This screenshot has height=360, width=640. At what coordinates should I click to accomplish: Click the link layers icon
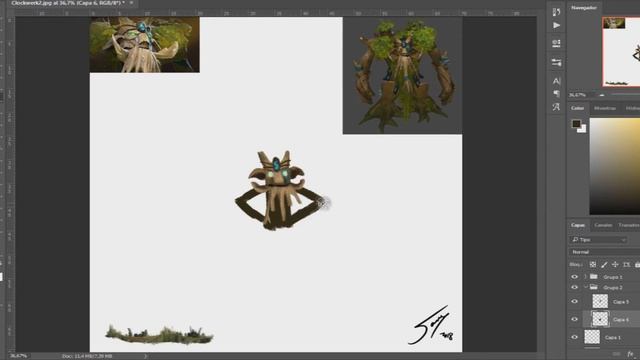[x=617, y=354]
